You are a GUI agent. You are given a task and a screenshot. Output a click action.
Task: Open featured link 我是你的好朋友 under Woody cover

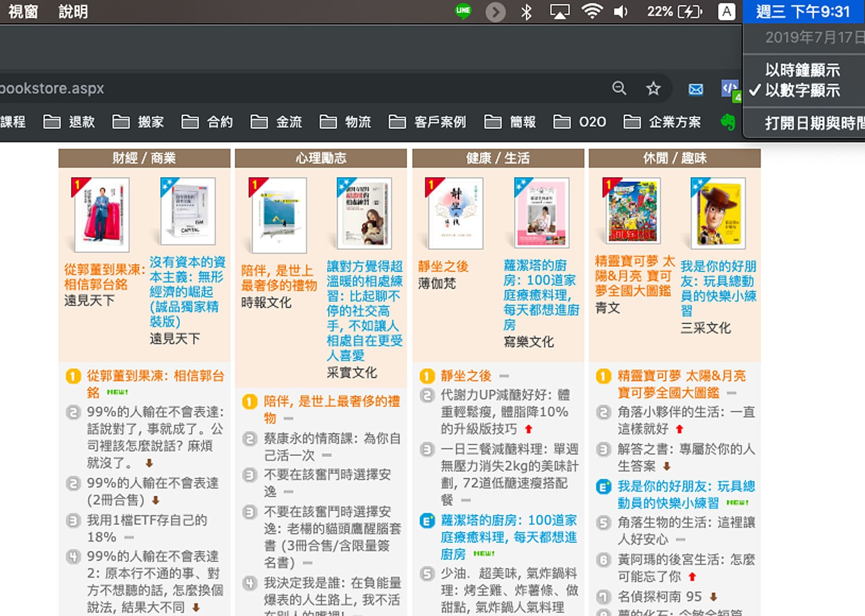(718, 288)
